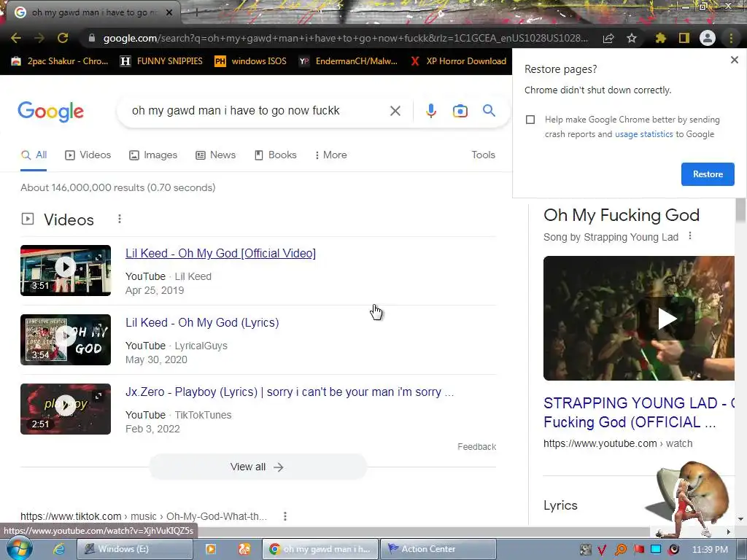The image size is (747, 560).
Task: Open Lil Keed - Oh My God [Official Video] link
Action: (x=220, y=253)
